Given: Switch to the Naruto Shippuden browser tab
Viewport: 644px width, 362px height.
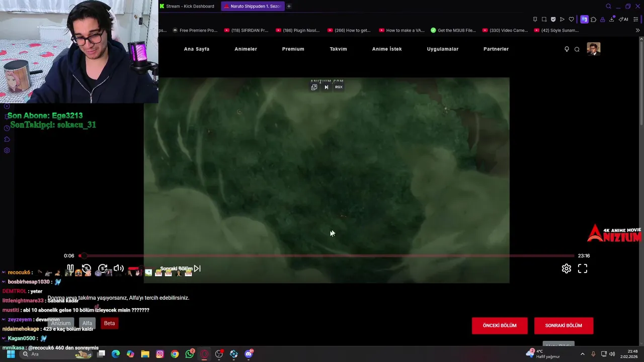Looking at the screenshot, I should coord(253,6).
